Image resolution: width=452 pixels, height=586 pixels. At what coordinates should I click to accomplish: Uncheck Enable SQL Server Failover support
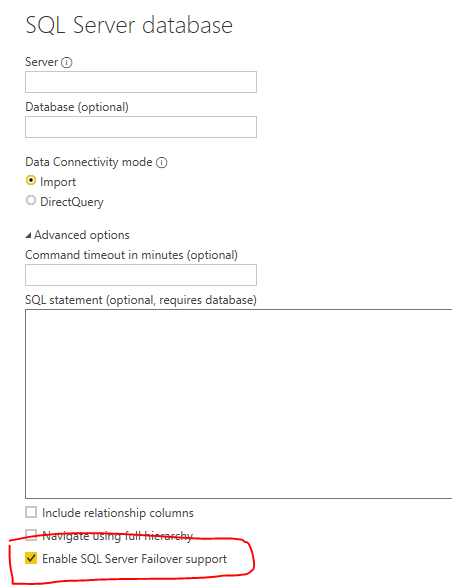(31, 558)
